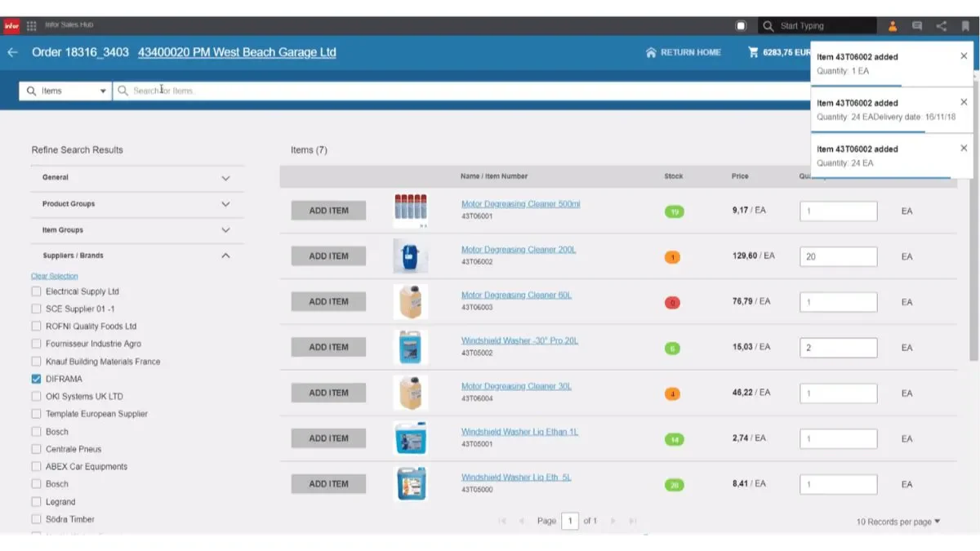Check Knauf Building Materials France checkbox
Viewport: 980px width, 551px height.
coord(36,362)
